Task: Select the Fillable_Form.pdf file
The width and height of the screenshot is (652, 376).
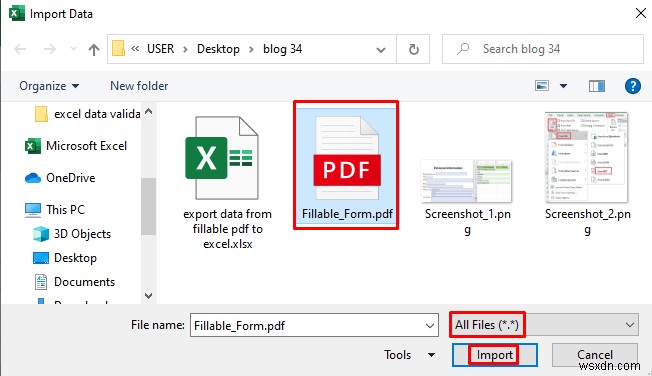Action: [x=346, y=165]
